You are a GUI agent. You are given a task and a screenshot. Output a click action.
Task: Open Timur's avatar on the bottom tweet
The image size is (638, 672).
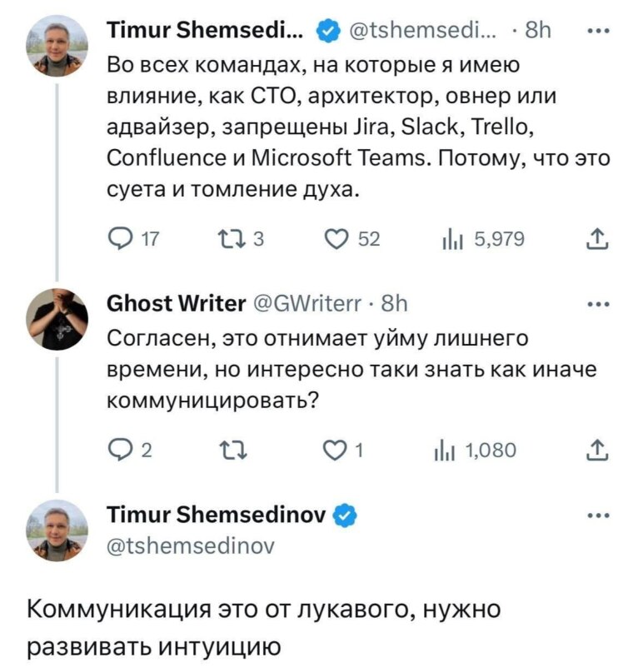pos(57,530)
